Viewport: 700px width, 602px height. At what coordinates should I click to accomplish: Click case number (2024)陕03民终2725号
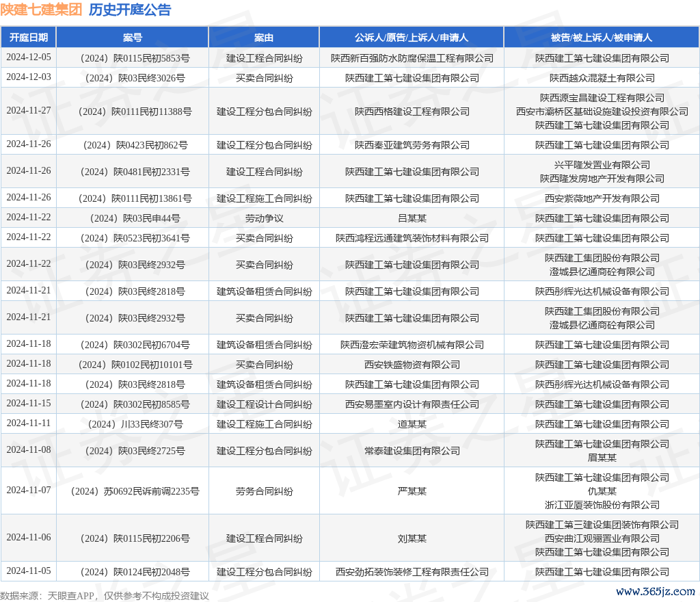[x=135, y=451]
